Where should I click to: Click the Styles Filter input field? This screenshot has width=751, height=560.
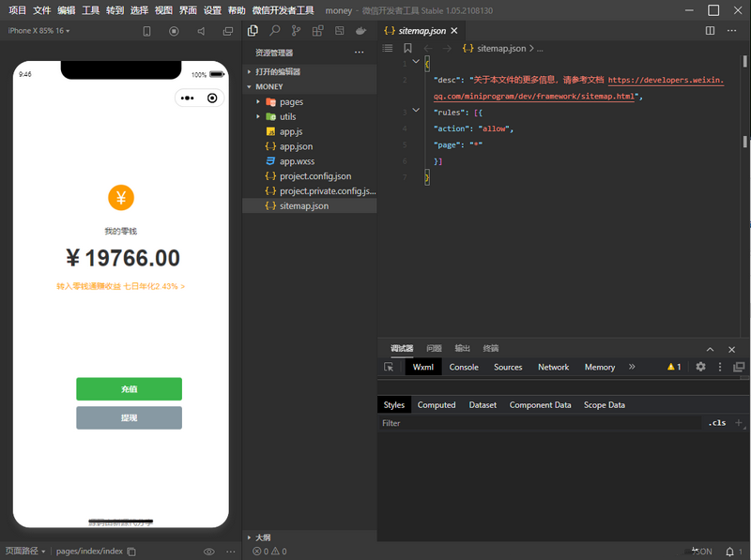click(540, 423)
